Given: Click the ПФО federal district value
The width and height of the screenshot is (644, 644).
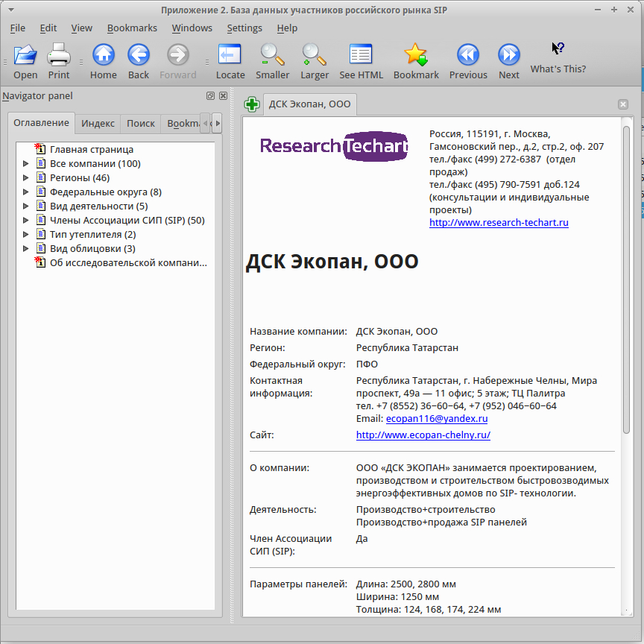Looking at the screenshot, I should [367, 364].
